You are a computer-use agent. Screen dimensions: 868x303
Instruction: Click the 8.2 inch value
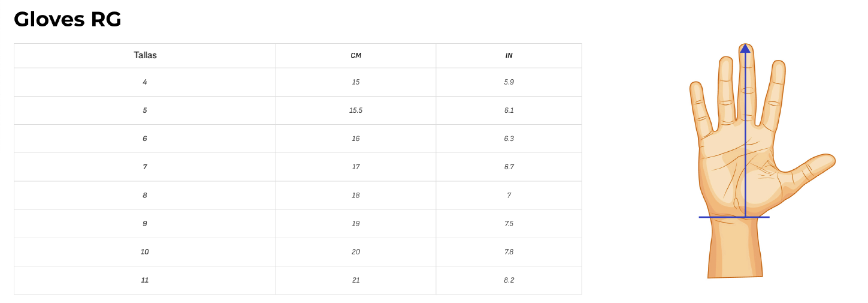coord(509,280)
